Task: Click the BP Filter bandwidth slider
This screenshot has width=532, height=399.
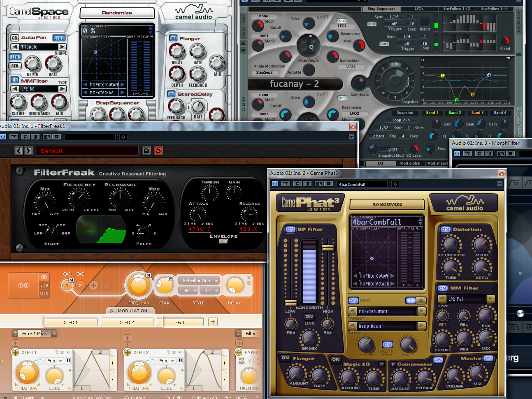Action: point(309,272)
